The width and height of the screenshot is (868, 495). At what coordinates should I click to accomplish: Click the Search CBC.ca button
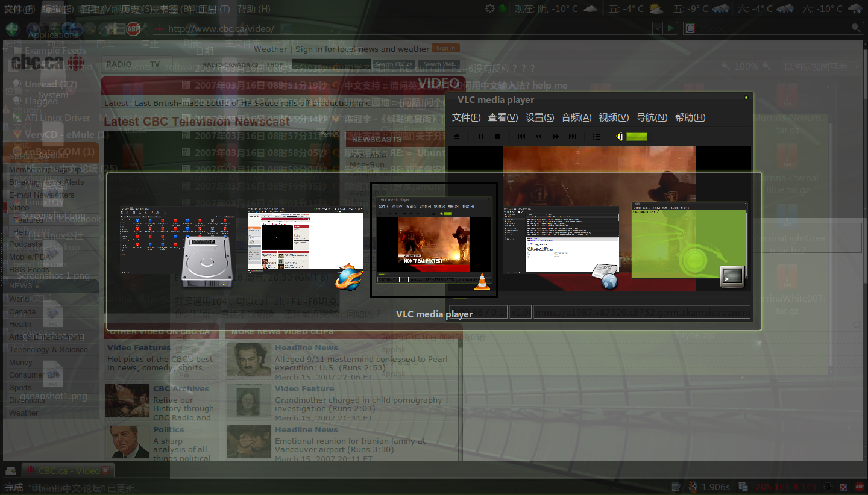(x=394, y=64)
